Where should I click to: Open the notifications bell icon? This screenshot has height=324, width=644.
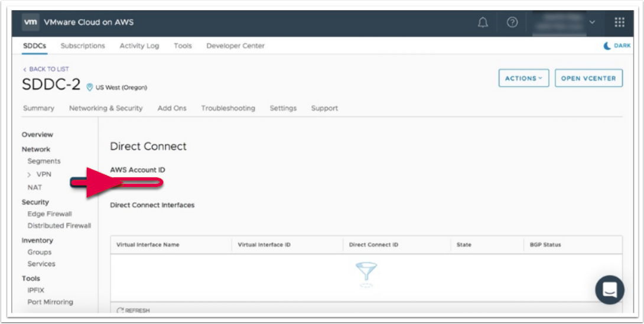pyautogui.click(x=483, y=22)
